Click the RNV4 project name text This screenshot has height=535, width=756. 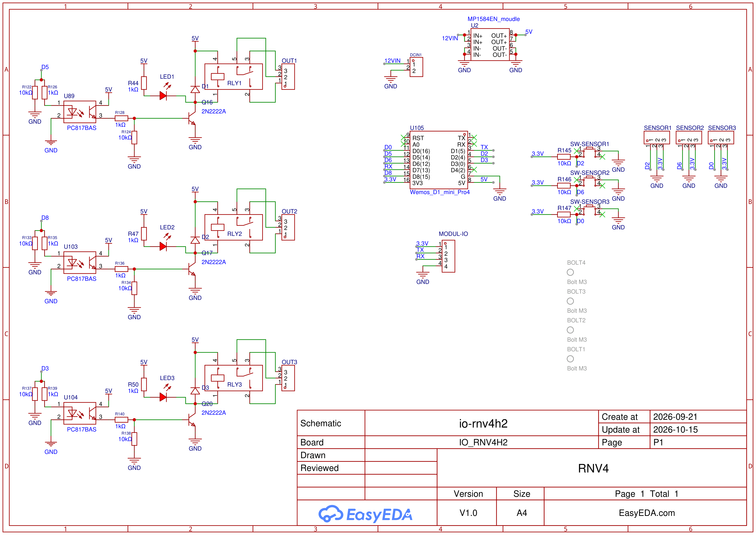(x=593, y=468)
